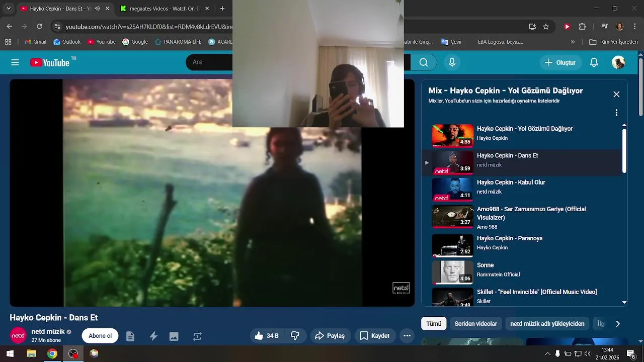This screenshot has width=644, height=362.
Task: Select the Seriden videolar chip
Action: [x=476, y=324]
